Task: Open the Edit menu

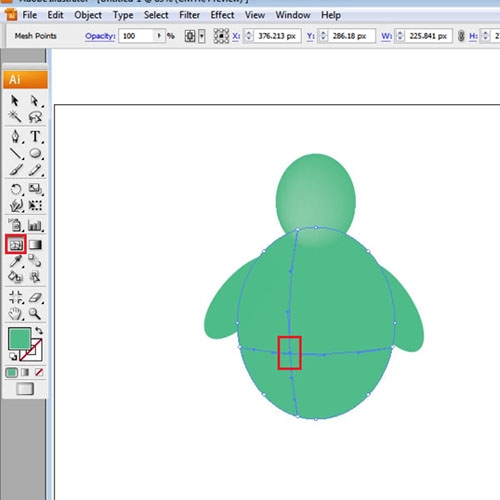Action: 55,15
